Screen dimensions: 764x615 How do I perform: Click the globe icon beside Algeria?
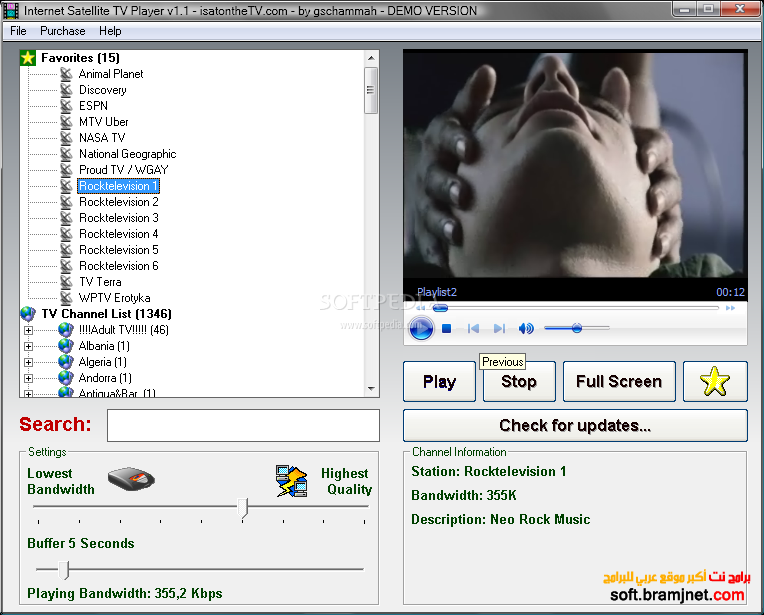pos(65,362)
